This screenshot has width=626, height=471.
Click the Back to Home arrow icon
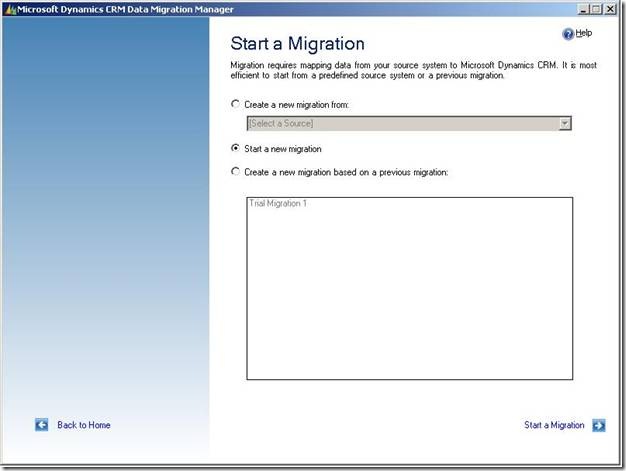42,425
